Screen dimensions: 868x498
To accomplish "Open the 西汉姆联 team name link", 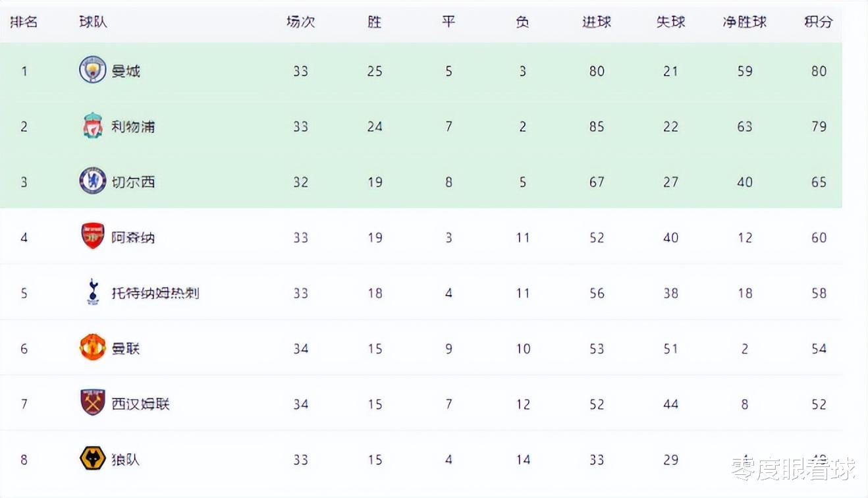I will point(140,404).
